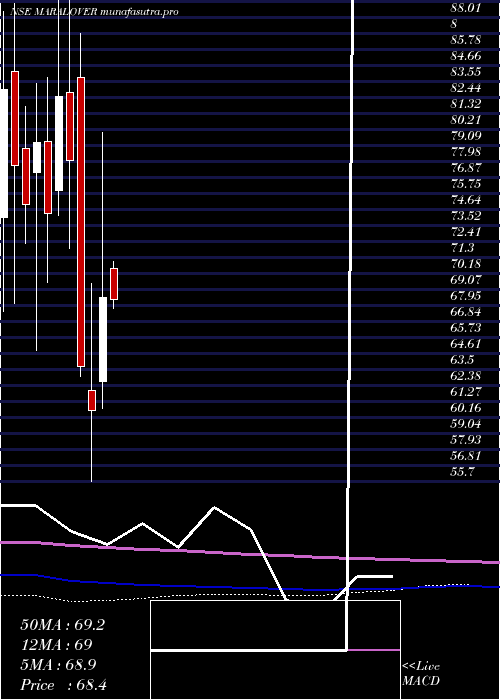Select the 76.87 price axis label
The image size is (500, 700).
(x=466, y=168)
